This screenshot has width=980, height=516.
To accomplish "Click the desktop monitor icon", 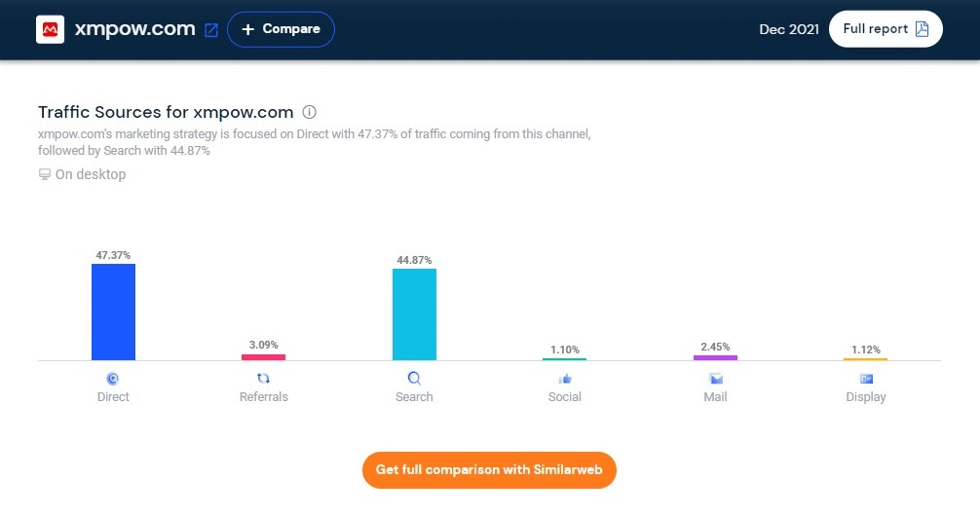I will [x=45, y=174].
